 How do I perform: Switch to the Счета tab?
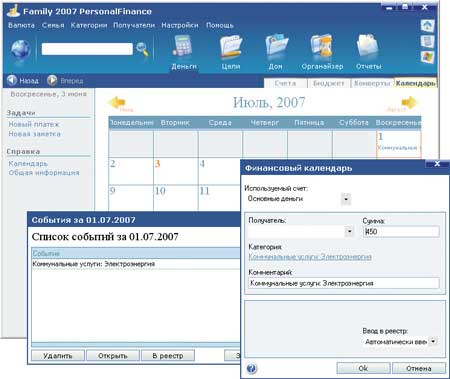click(x=285, y=83)
